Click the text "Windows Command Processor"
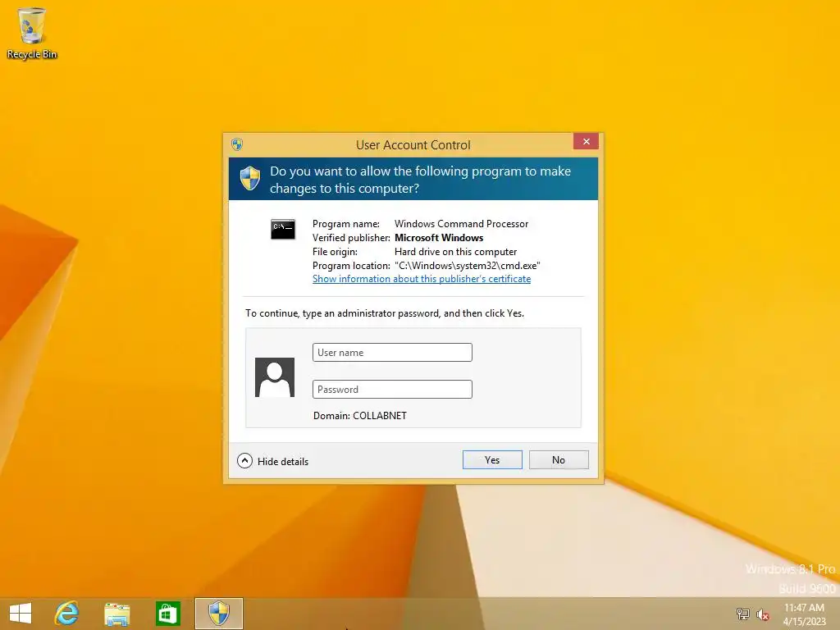 coord(461,224)
